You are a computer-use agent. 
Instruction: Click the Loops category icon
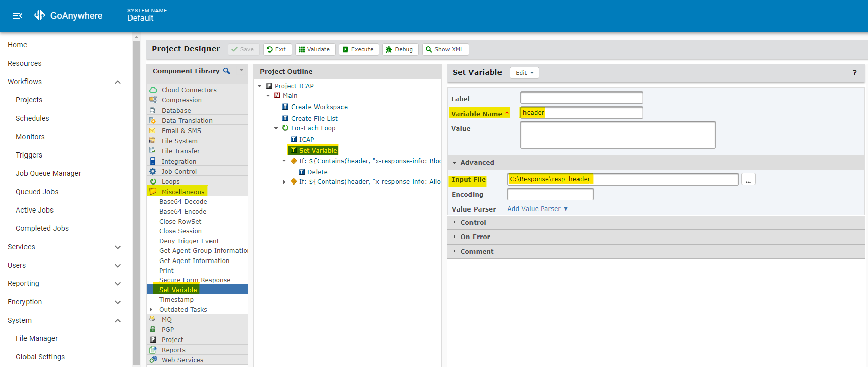[153, 181]
